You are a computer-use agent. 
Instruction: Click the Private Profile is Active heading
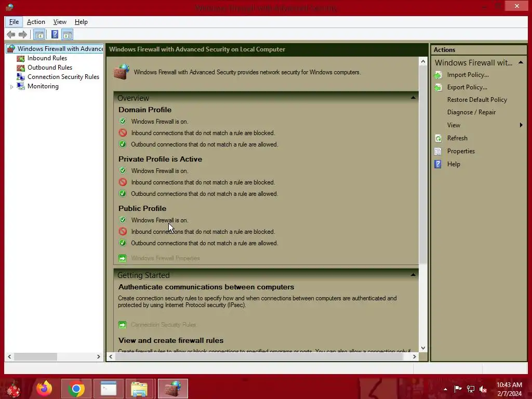(160, 159)
